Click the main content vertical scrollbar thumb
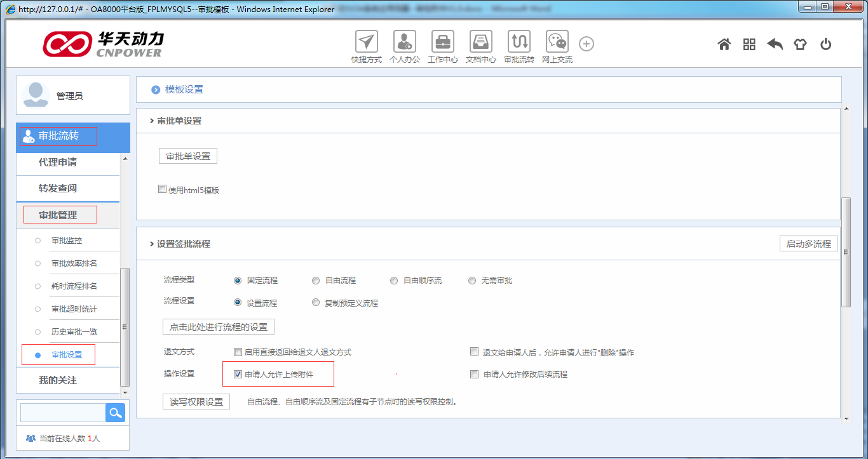Screen dimensions: 868x459 (x=846, y=252)
